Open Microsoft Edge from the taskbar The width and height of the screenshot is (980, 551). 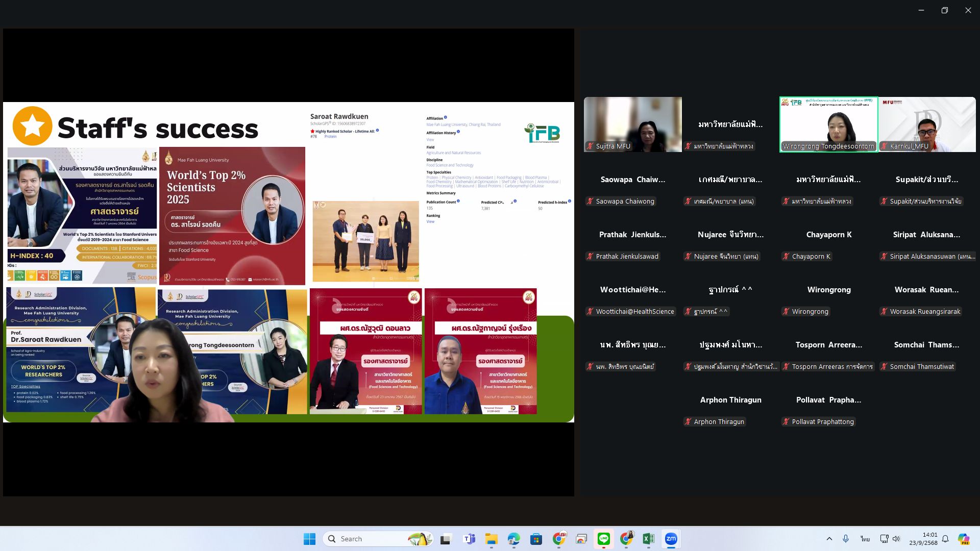[x=513, y=539]
